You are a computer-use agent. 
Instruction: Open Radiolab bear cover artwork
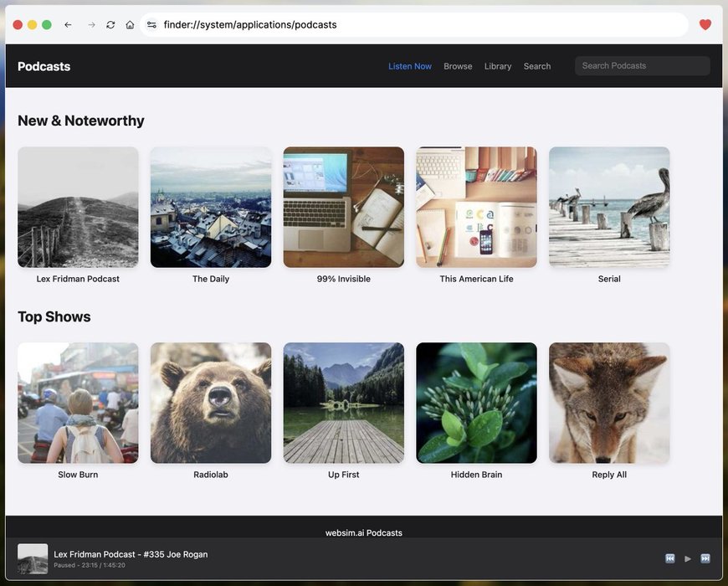(211, 403)
